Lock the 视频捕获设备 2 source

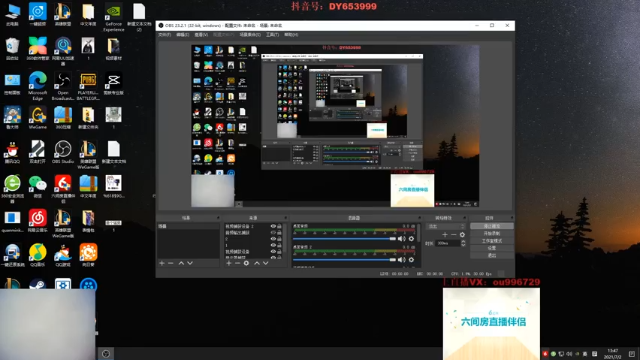pyautogui.click(x=279, y=226)
